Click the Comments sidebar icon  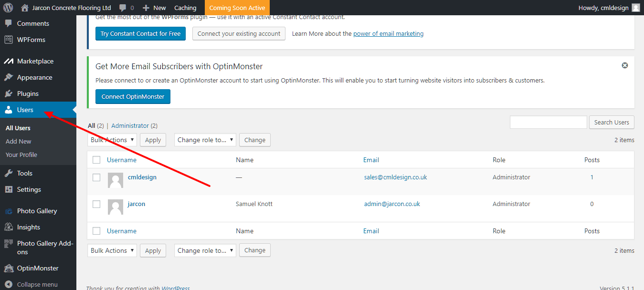click(x=9, y=23)
